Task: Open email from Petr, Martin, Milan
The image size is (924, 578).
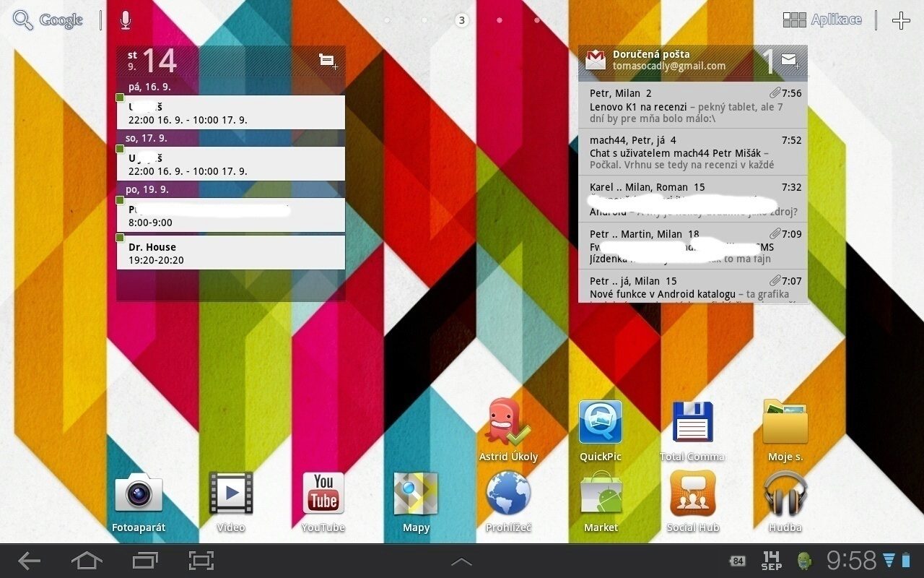Action: [693, 246]
